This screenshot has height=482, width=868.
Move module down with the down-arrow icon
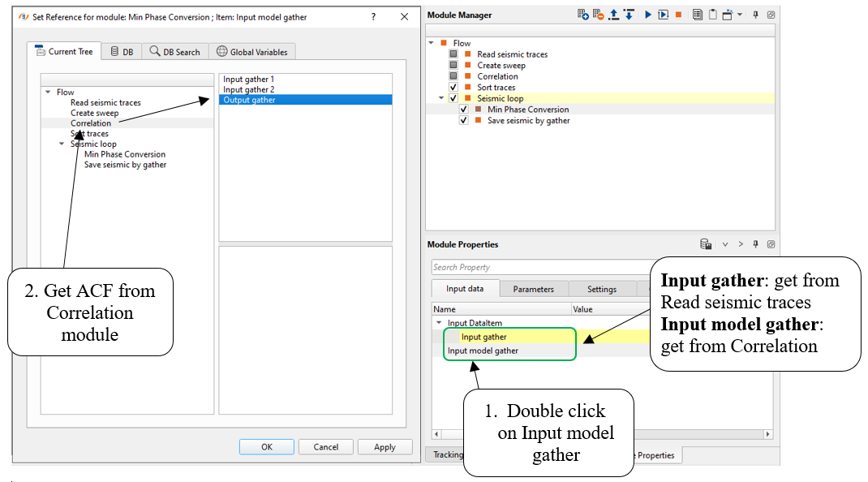(x=629, y=15)
